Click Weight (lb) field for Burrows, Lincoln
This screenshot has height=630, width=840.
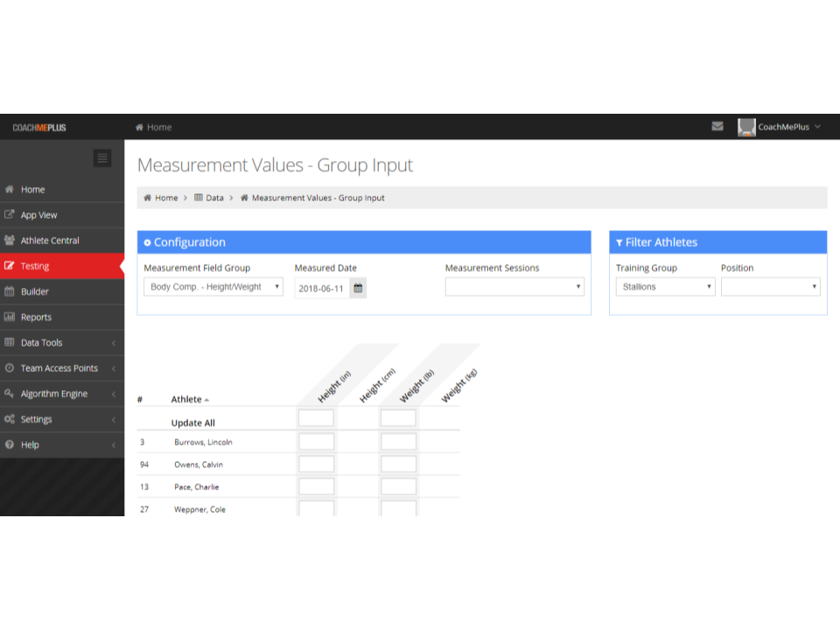(x=398, y=441)
